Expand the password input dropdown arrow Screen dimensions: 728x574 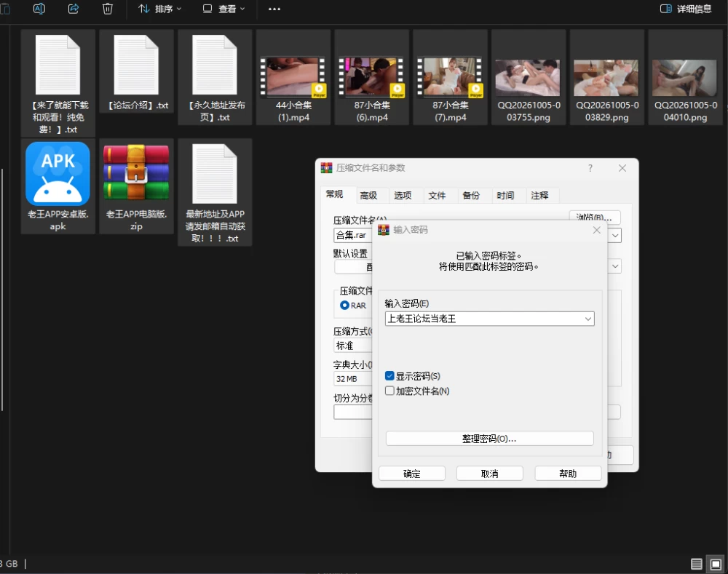point(587,319)
